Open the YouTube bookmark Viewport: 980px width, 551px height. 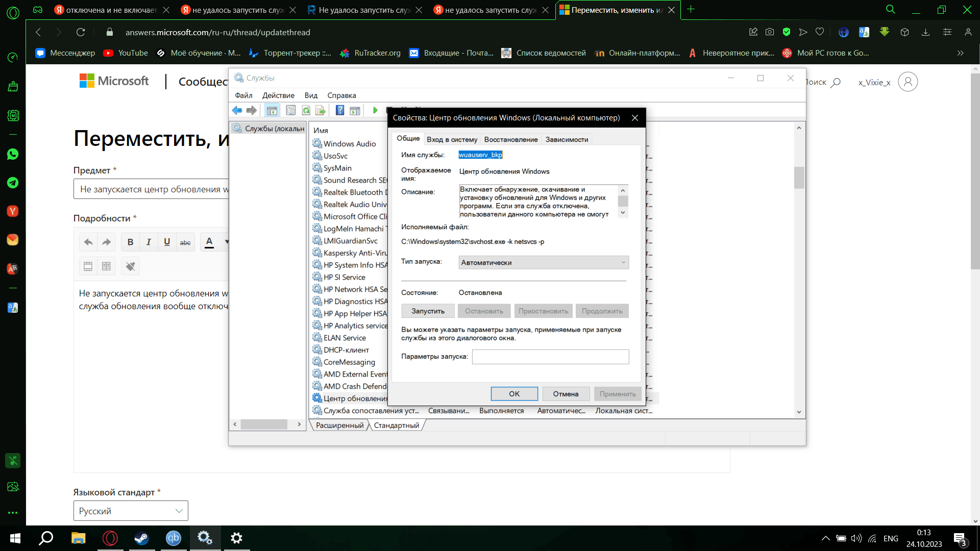(126, 53)
